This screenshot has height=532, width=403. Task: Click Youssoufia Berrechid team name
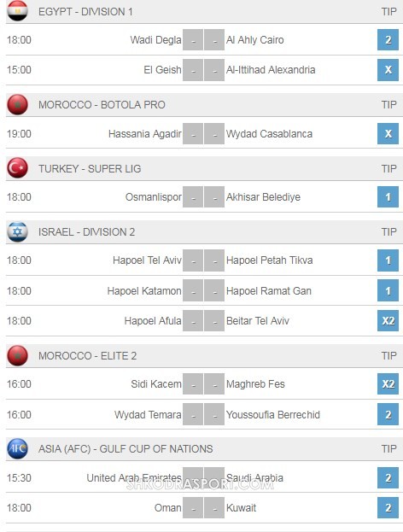tap(273, 415)
